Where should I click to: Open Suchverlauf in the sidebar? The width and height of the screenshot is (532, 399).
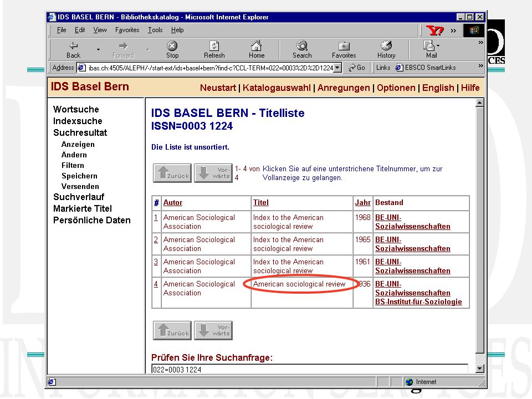(79, 197)
